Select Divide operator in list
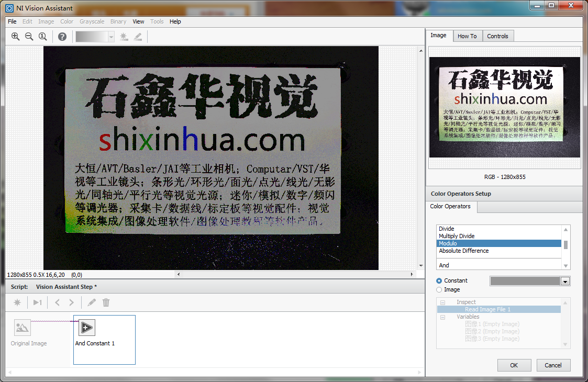Image resolution: width=588 pixels, height=382 pixels. click(499, 229)
